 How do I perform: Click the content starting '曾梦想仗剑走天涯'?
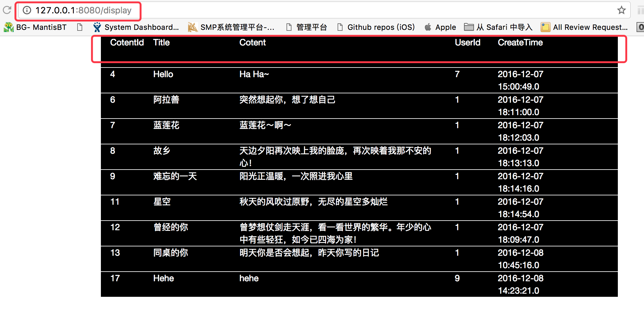[x=335, y=233]
